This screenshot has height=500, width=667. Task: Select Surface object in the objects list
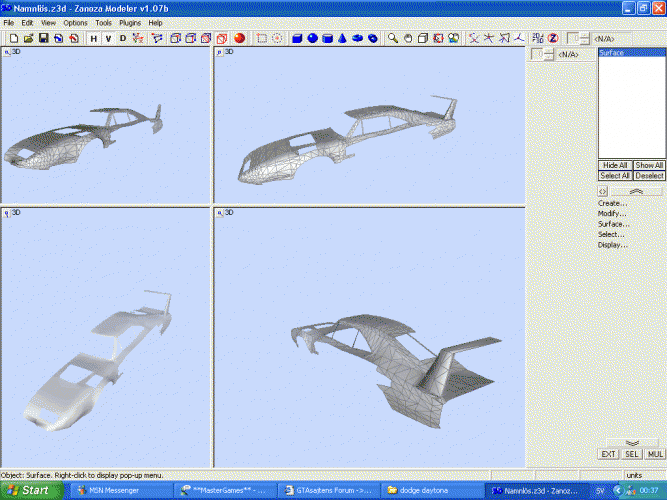612,52
